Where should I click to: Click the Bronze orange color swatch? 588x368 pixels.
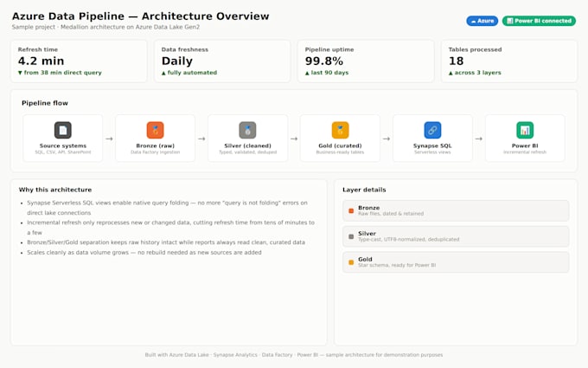351,210
